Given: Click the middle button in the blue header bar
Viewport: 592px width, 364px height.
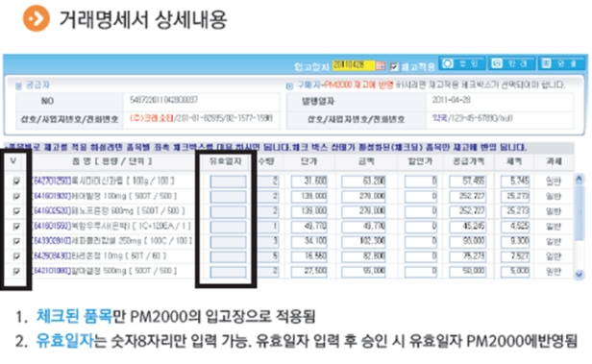Looking at the screenshot, I should coord(511,63).
